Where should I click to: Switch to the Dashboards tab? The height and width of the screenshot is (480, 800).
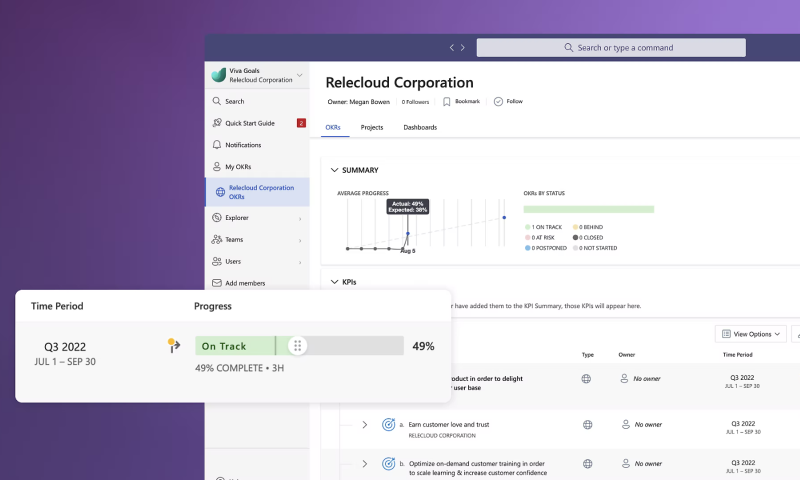pyautogui.click(x=420, y=128)
